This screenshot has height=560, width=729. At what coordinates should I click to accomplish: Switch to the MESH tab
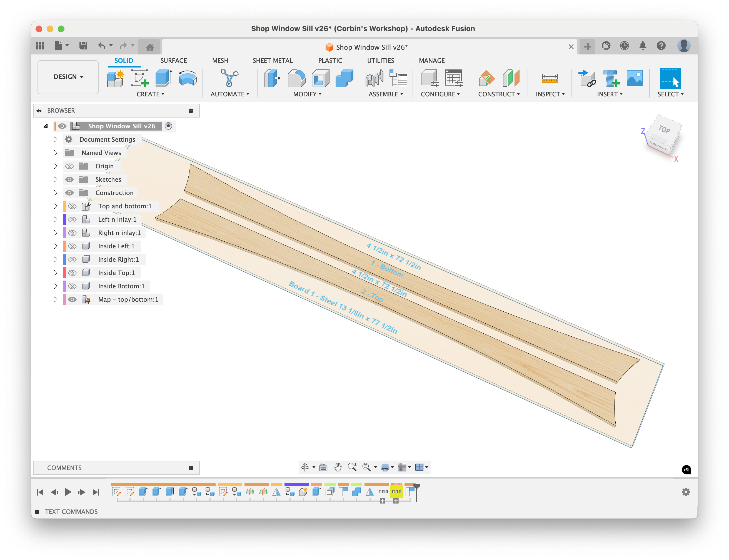pos(220,60)
